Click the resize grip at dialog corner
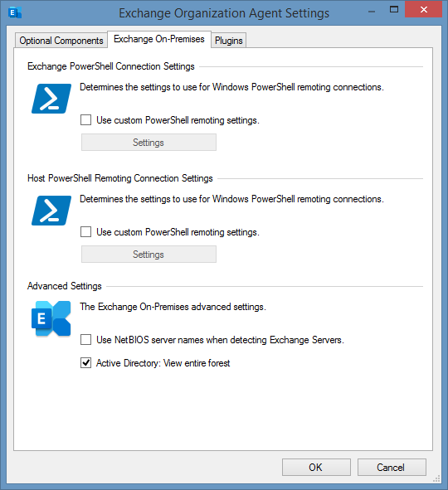448x490 pixels. pos(436,478)
